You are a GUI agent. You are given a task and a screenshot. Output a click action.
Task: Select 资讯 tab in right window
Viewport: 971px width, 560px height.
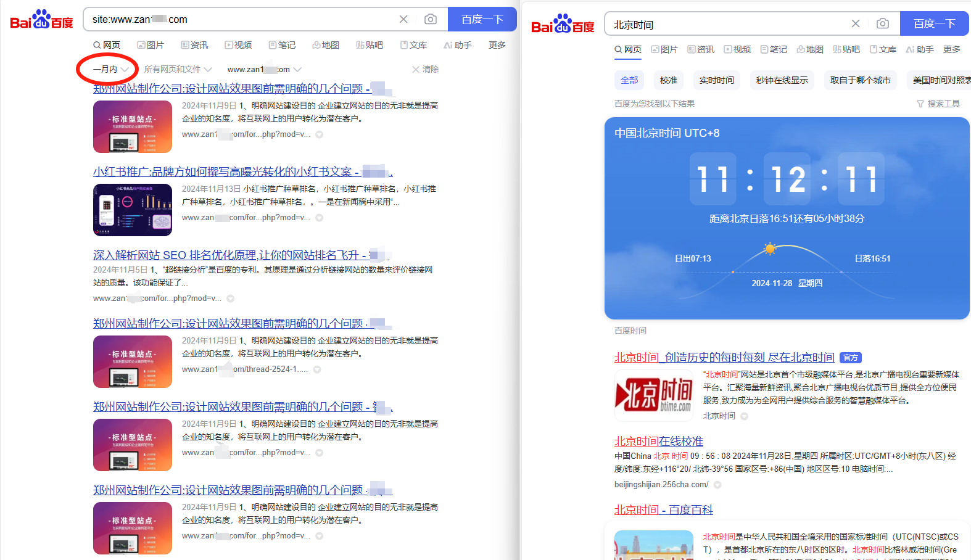pyautogui.click(x=701, y=49)
